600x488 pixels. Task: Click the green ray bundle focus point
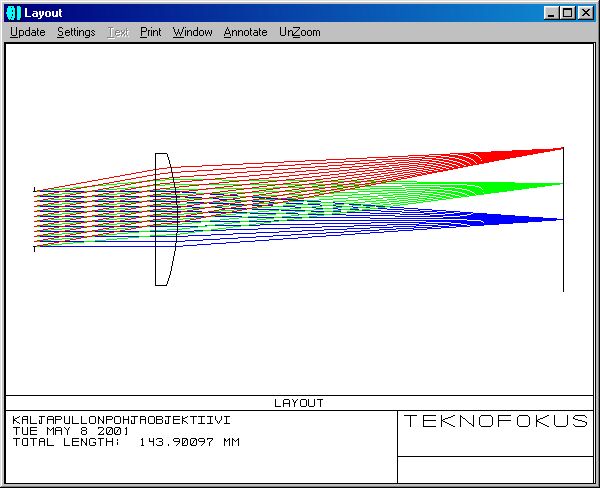pos(561,184)
